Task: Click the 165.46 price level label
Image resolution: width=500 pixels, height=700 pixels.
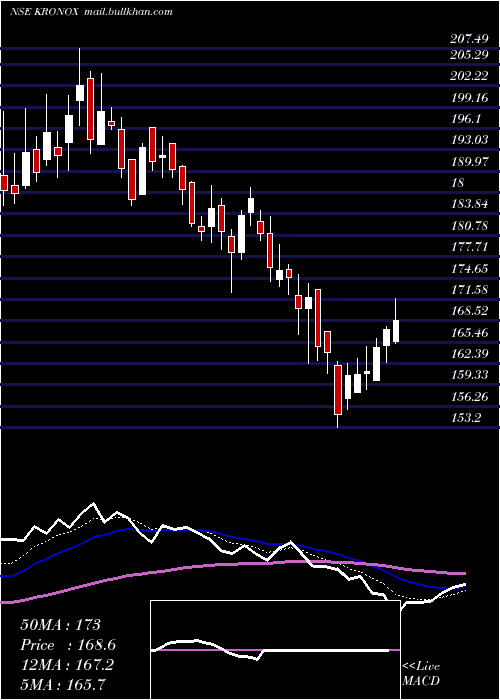Action: coord(469,333)
